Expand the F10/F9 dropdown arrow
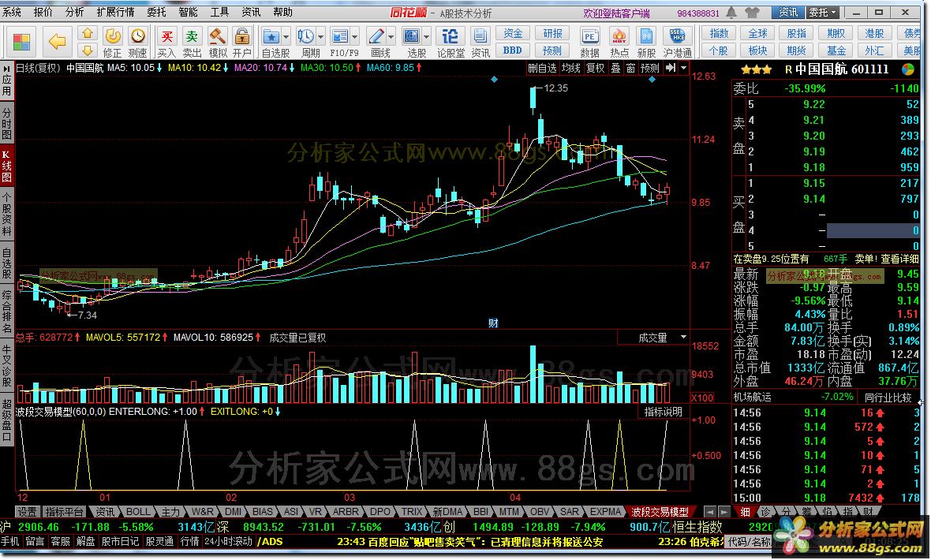Screen dimensions: 931x560 (x=354, y=37)
